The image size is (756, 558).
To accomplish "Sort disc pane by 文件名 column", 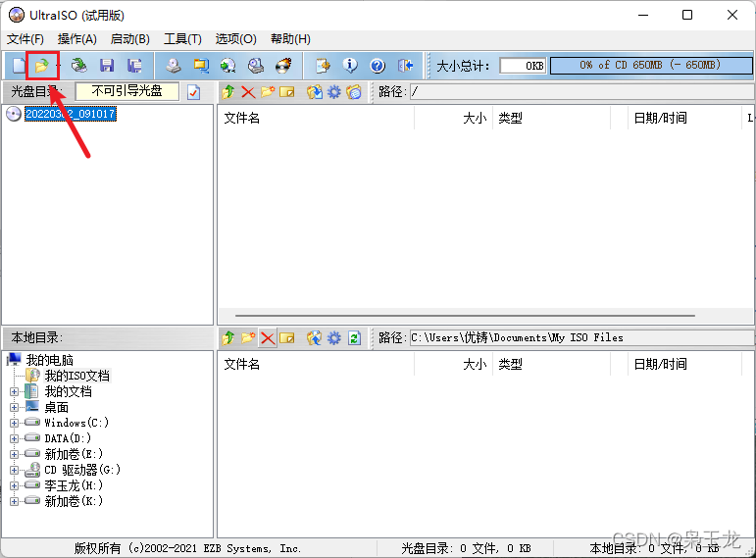I will tap(317, 118).
